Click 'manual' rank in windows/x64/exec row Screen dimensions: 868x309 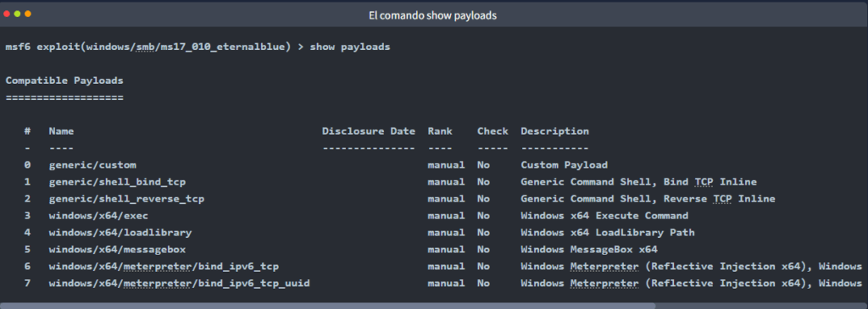pyautogui.click(x=446, y=216)
